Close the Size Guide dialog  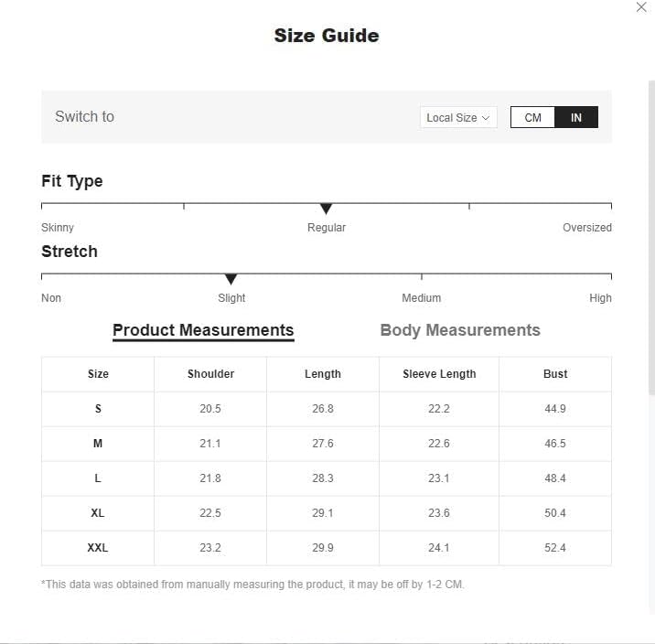(641, 7)
